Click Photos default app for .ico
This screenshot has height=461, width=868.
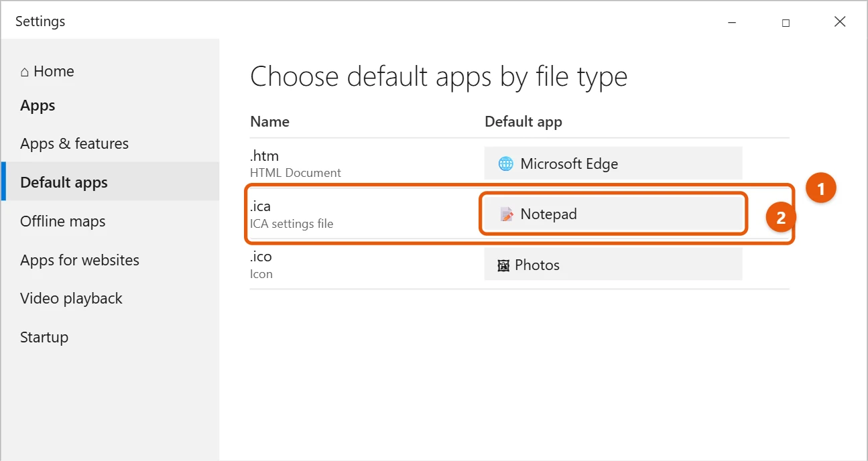(613, 265)
